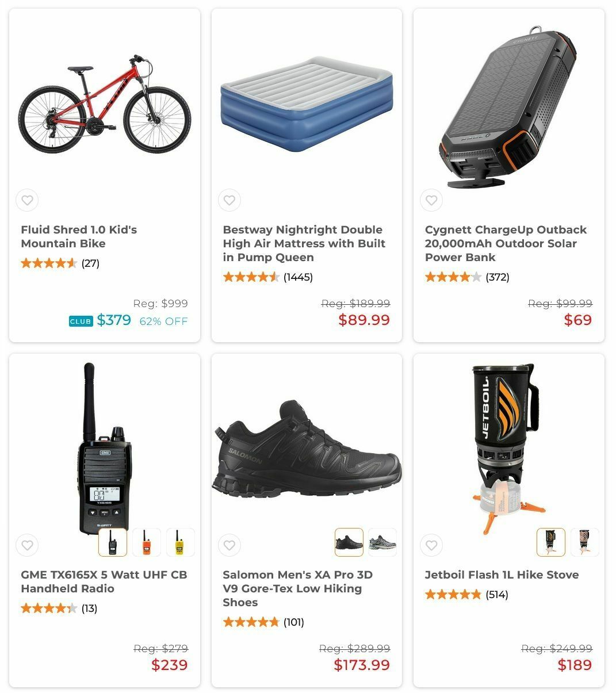Add Fluid Shred bike to wishlist
Screen dimensions: 616x693
coord(27,200)
